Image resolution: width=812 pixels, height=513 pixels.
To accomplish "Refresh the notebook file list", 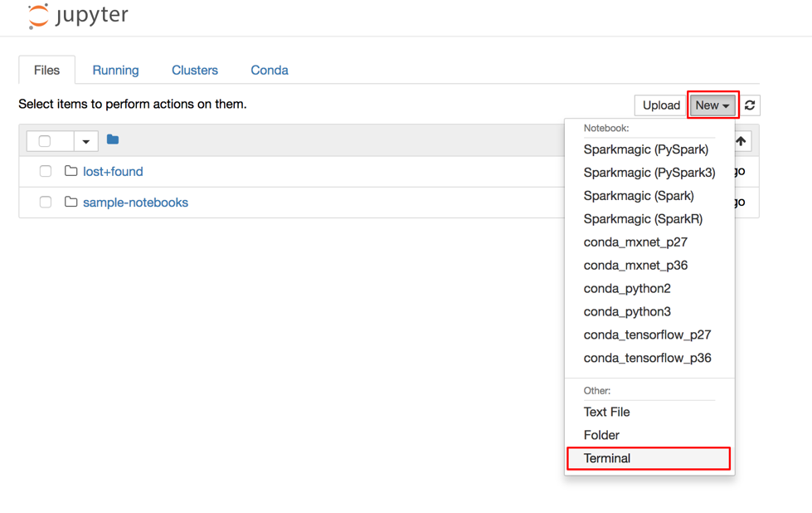I will pyautogui.click(x=749, y=105).
